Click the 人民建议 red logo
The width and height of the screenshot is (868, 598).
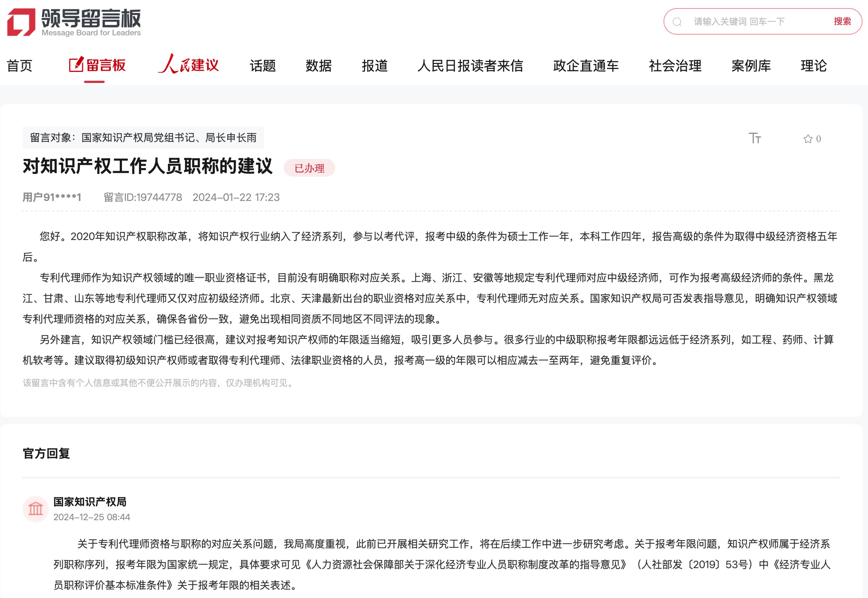(189, 65)
